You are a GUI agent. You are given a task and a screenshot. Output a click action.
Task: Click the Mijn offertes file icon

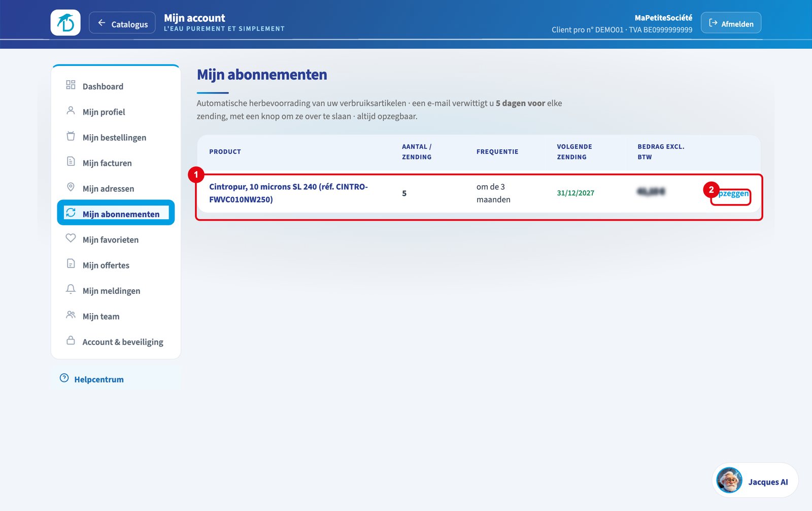71,264
